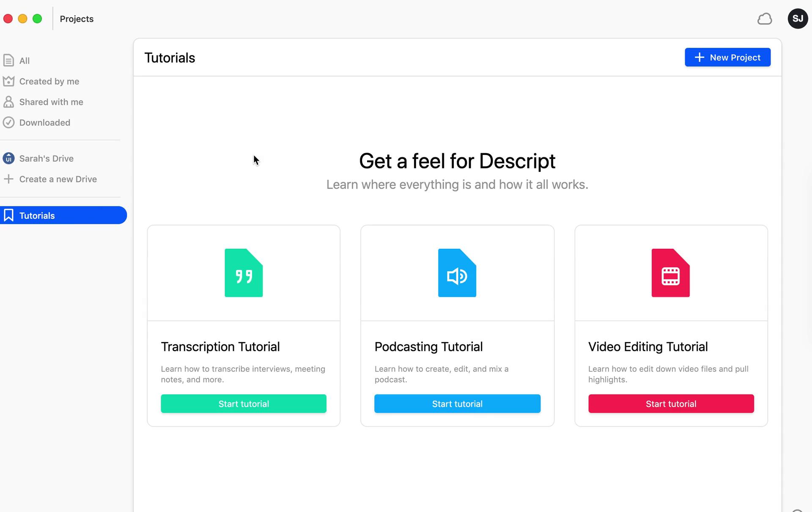Select All projects in sidebar

tap(24, 60)
